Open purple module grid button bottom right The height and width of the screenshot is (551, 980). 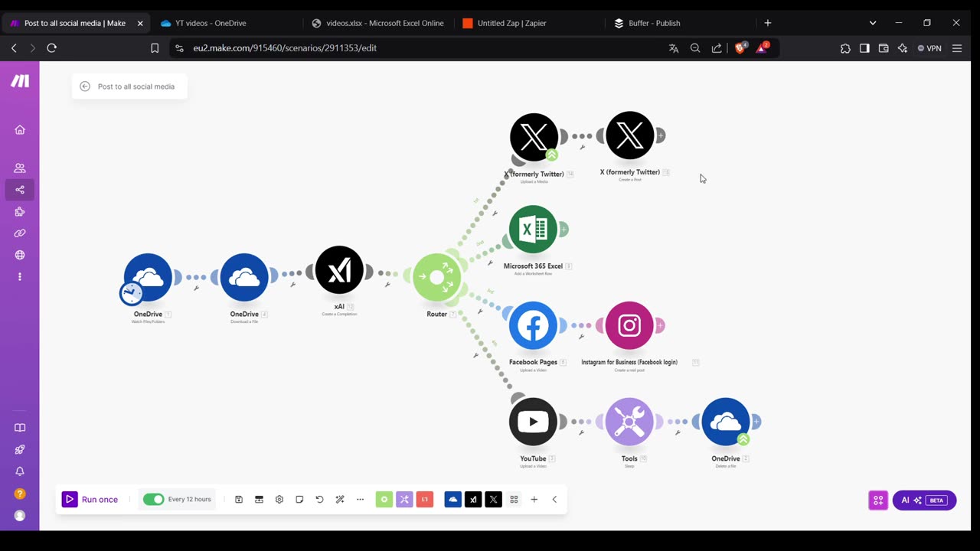pyautogui.click(x=878, y=500)
